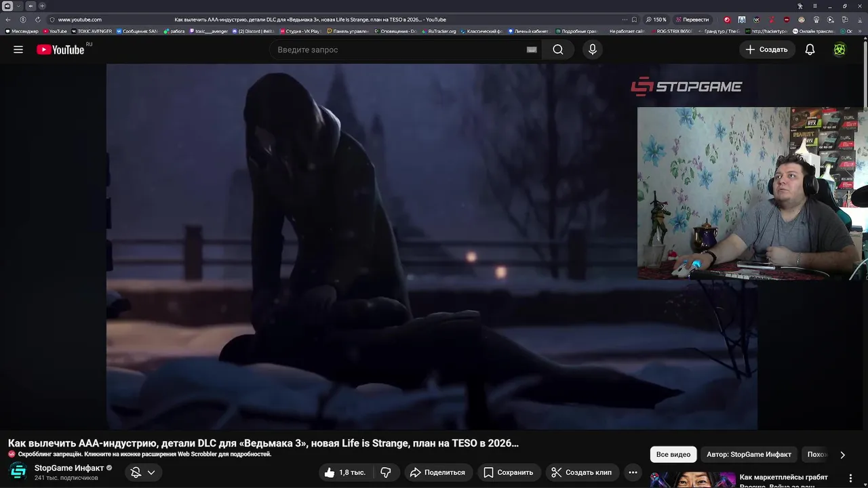Open the 150 % zoom indicator

click(x=656, y=20)
